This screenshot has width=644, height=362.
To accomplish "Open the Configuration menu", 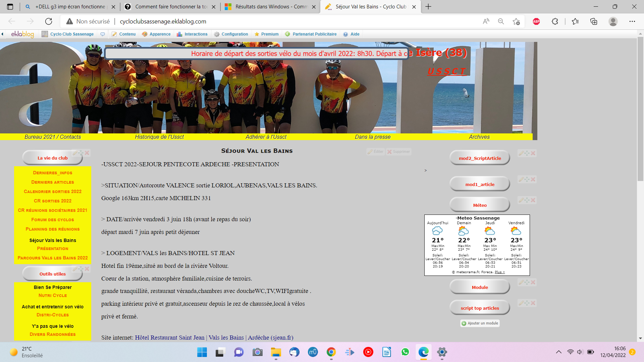I will tap(231, 34).
